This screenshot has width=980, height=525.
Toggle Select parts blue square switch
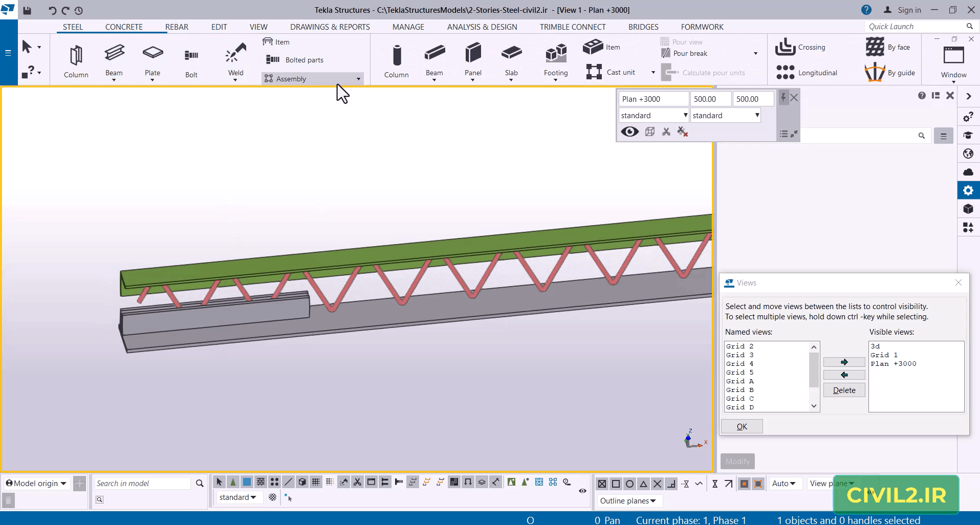click(247, 482)
